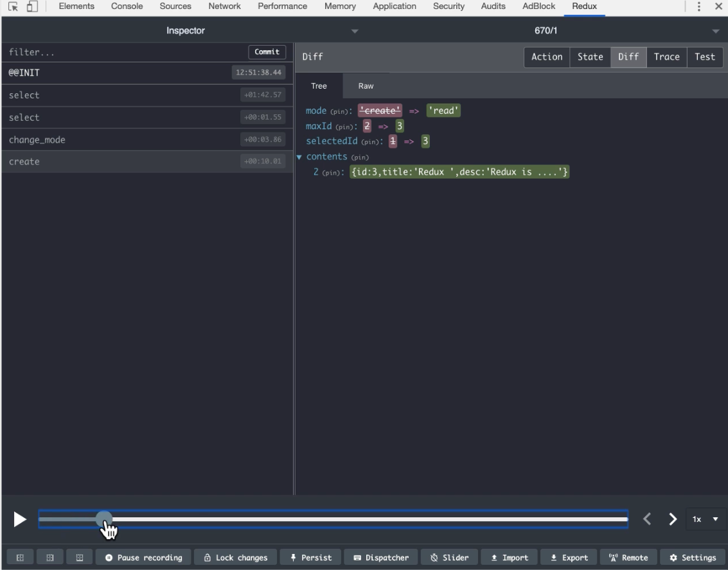Select the create action row
This screenshot has height=570, width=728.
[x=148, y=161]
